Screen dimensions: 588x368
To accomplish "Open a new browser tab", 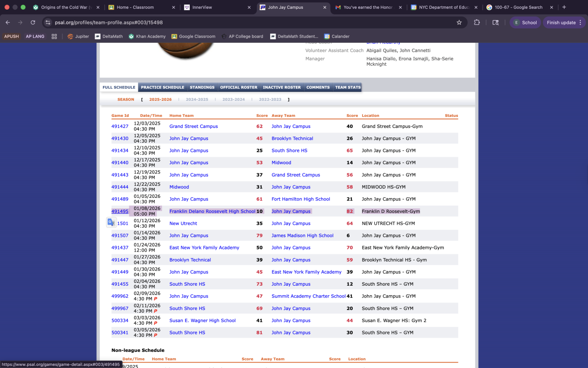I will tap(564, 7).
